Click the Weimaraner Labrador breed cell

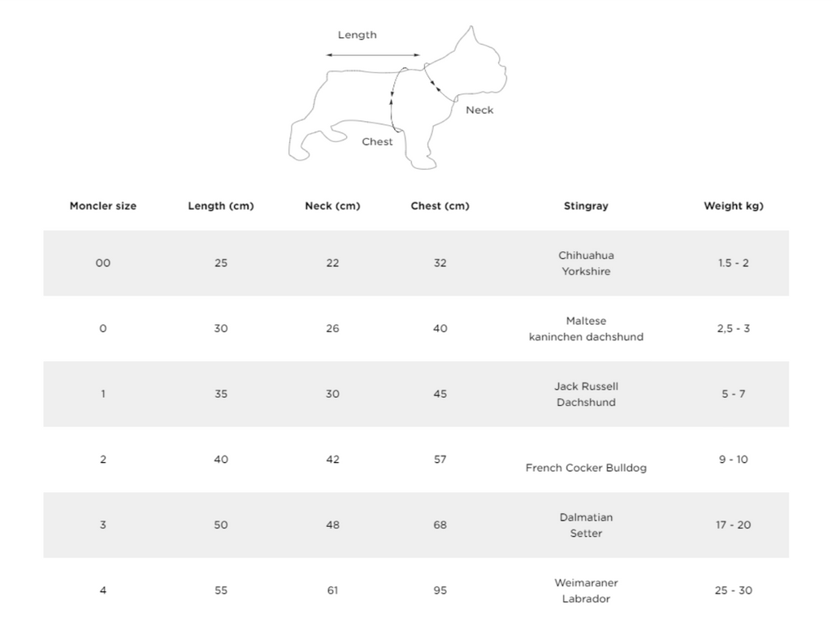coord(586,590)
